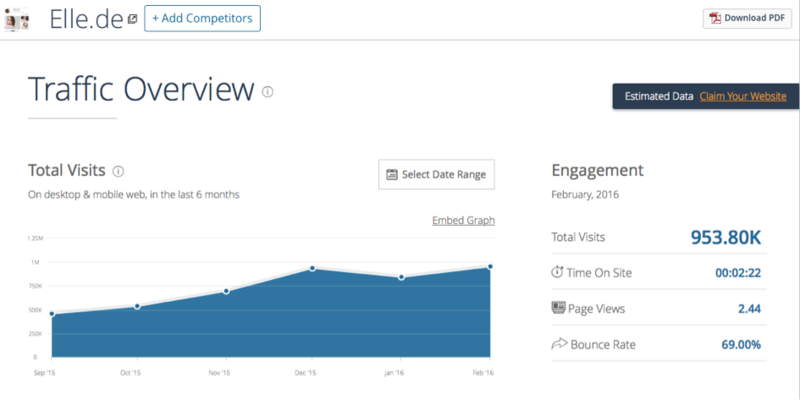This screenshot has width=800, height=400.
Task: Select the Nov '15 data point
Action: (226, 291)
